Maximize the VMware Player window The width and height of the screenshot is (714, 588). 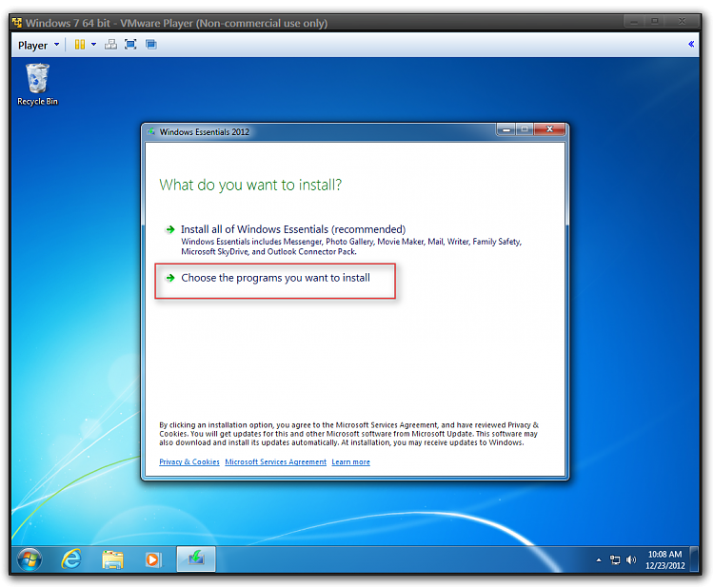655,21
